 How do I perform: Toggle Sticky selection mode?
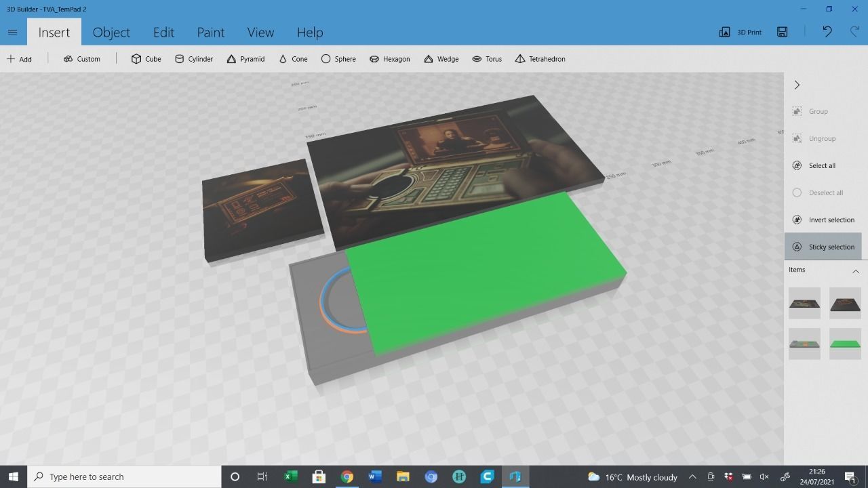click(x=823, y=247)
